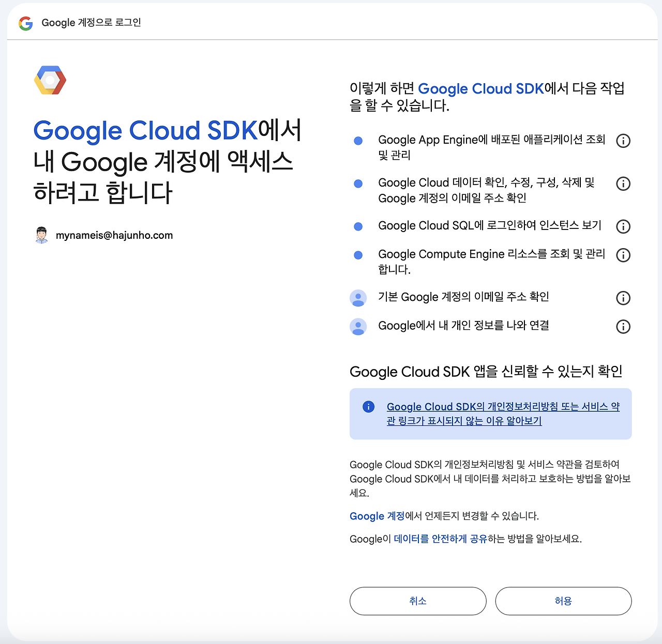
Task: Open info for Compute Engine 리소스 permission
Action: tap(623, 255)
